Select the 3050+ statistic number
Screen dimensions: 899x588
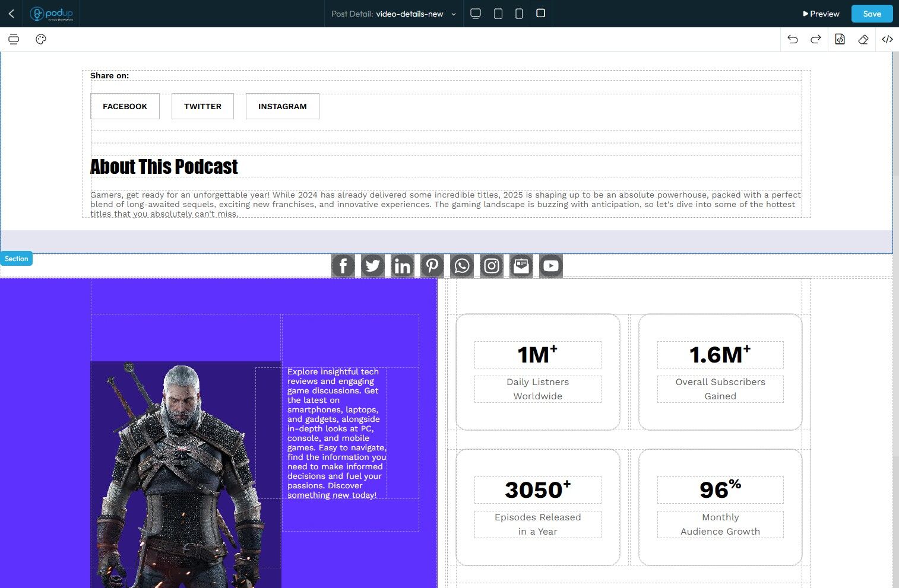pos(537,490)
